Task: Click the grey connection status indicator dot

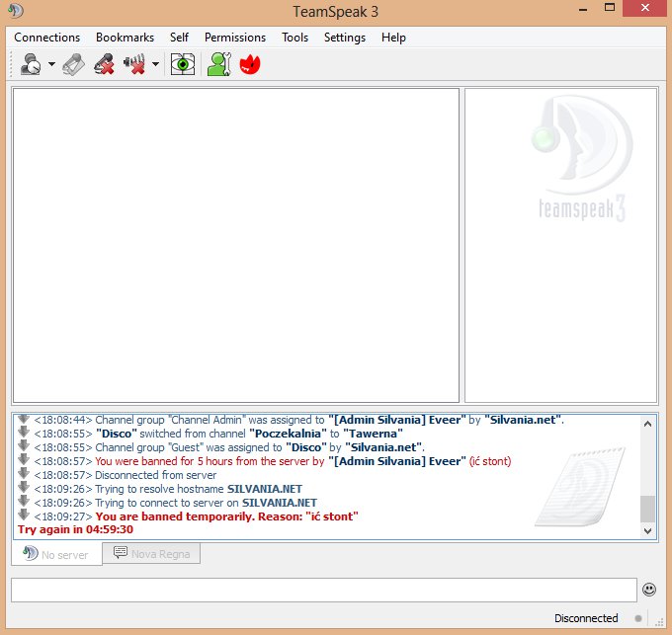Action: pyautogui.click(x=638, y=618)
